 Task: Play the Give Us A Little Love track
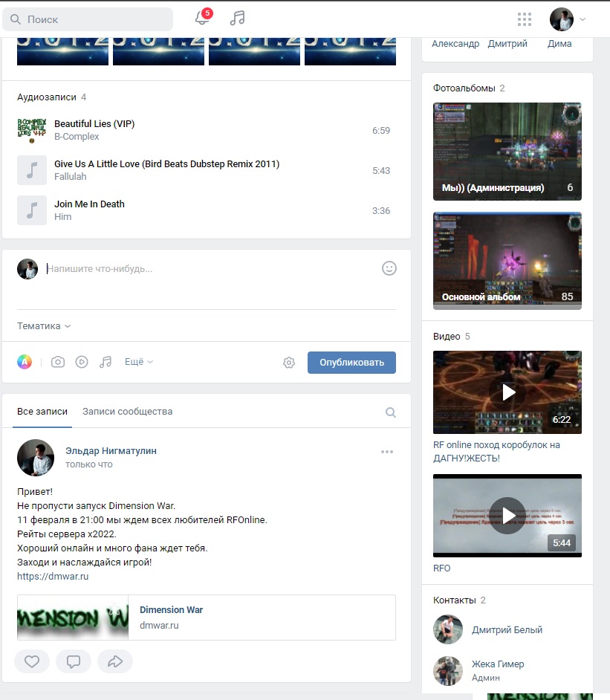[x=32, y=170]
